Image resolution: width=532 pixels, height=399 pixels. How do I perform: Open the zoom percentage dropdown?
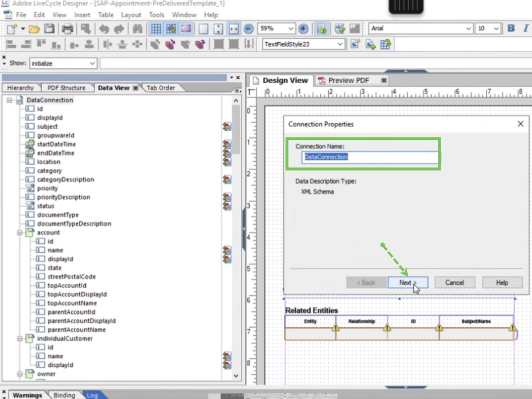click(291, 29)
